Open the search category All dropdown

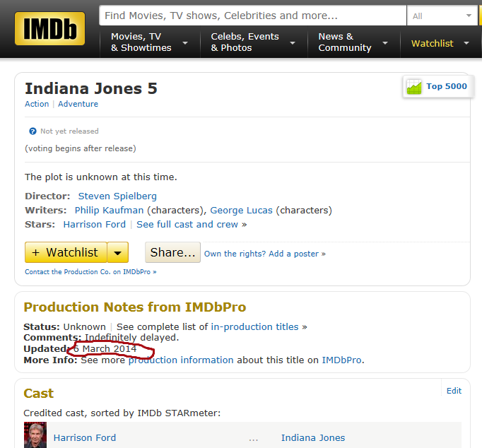click(x=442, y=16)
